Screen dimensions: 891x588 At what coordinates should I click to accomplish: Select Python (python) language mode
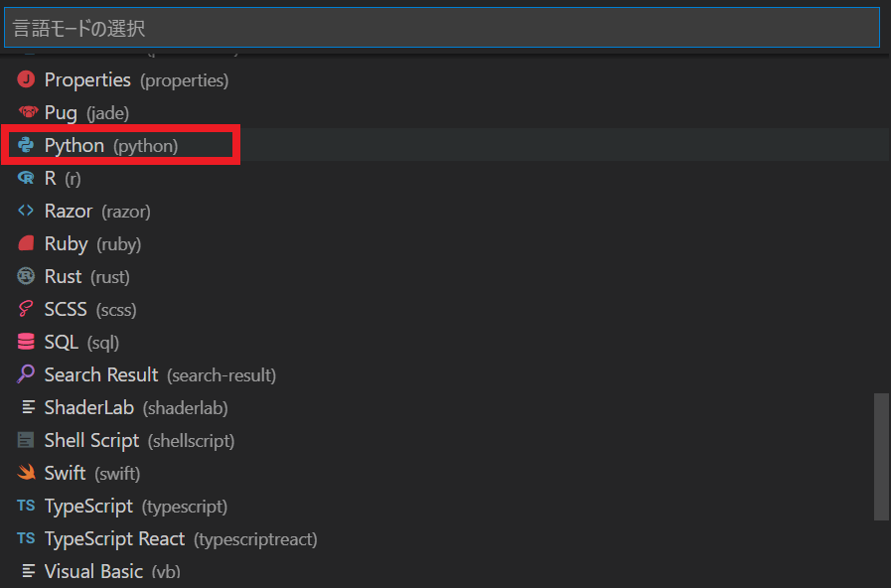click(x=445, y=145)
